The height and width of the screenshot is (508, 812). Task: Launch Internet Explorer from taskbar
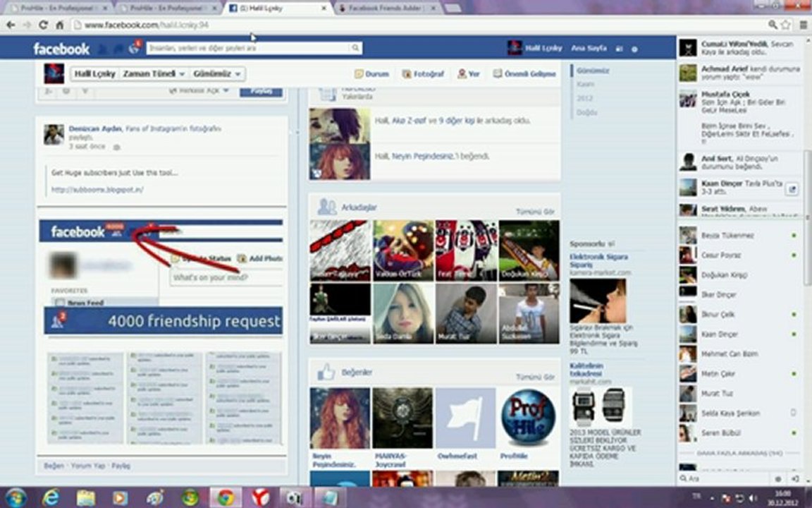click(x=50, y=498)
